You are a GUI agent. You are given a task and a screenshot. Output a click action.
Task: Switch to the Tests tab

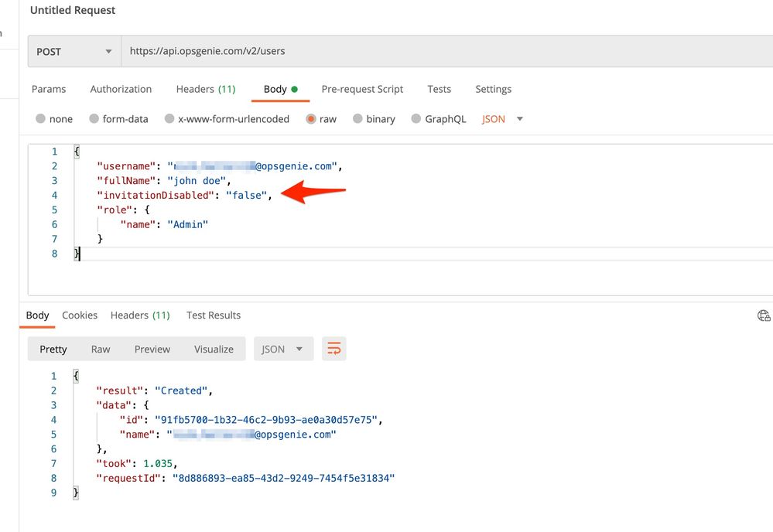[440, 89]
